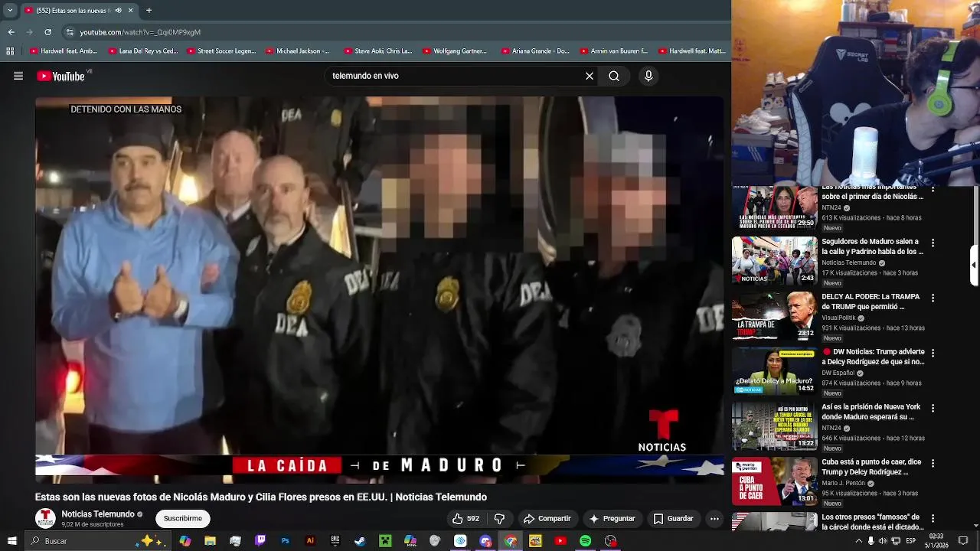The height and width of the screenshot is (551, 980).
Task: Launch Twitch from taskbar
Action: click(x=260, y=541)
